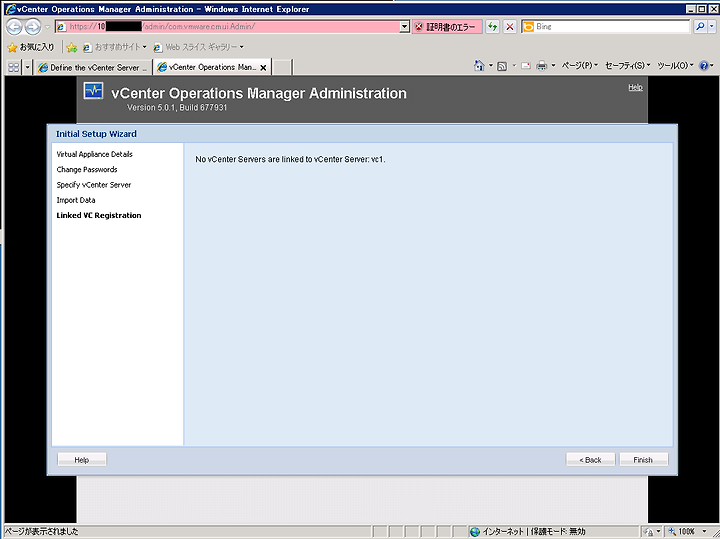Select Specify vCenter Server wizard step
The image size is (720, 539).
tap(94, 185)
